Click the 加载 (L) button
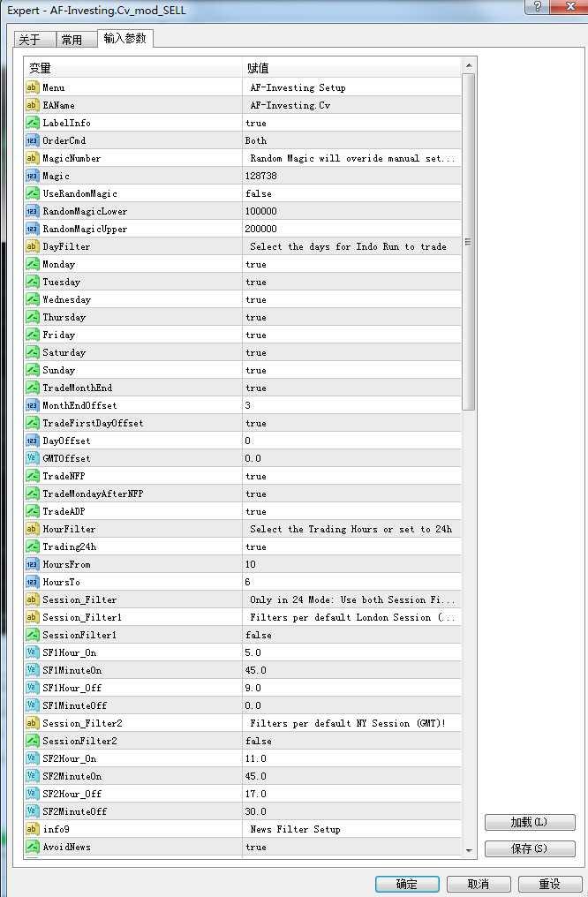588x897 pixels. 530,822
